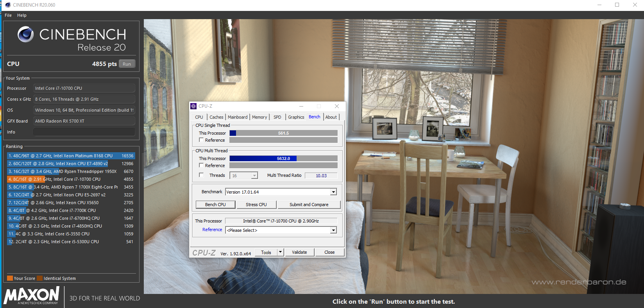Click the OS field showing Windows 10
Image resolution: width=644 pixels, height=308 pixels.
point(84,110)
